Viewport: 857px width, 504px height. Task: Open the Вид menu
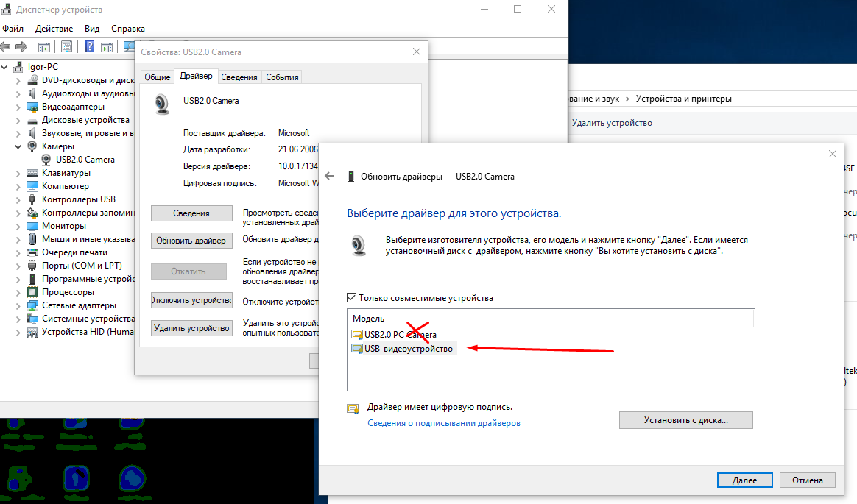click(x=92, y=29)
